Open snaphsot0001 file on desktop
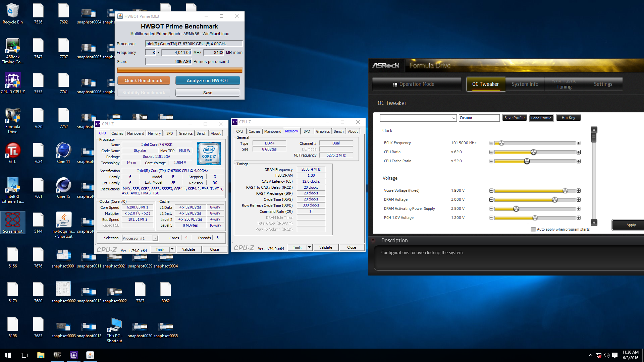The height and width of the screenshot is (362, 644). tap(64, 258)
